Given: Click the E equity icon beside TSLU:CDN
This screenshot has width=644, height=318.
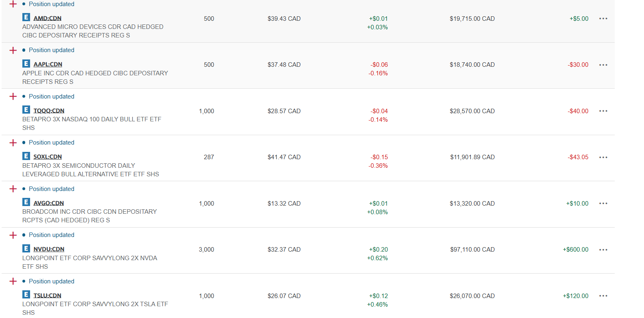Looking at the screenshot, I should point(26,295).
